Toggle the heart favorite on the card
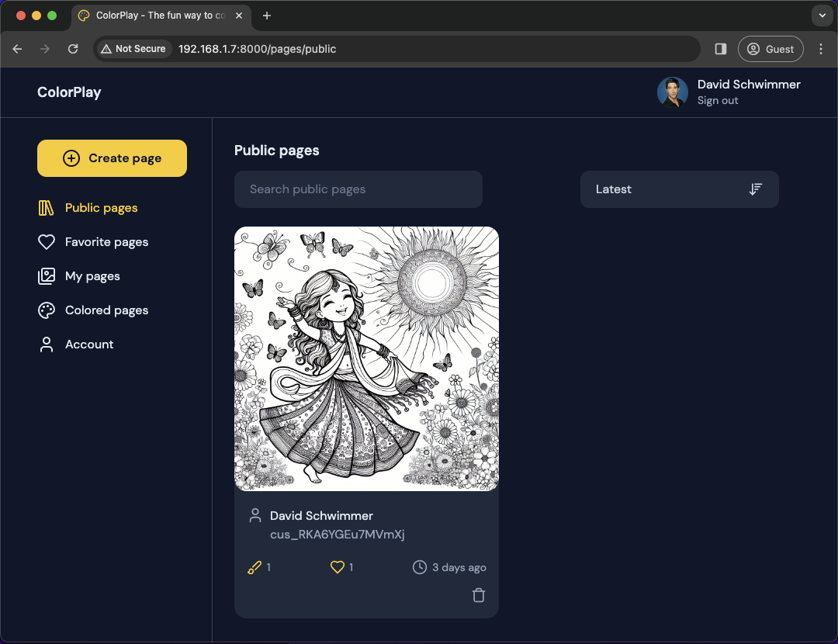The image size is (838, 644). [x=337, y=567]
